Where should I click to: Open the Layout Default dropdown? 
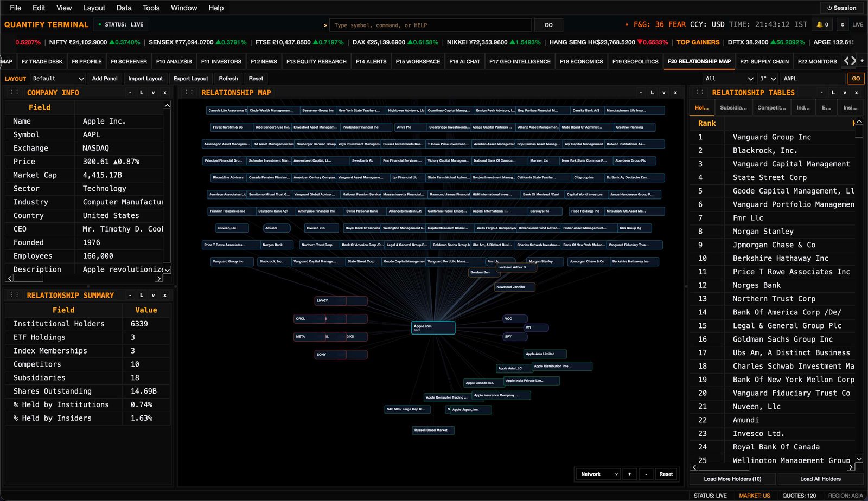pyautogui.click(x=58, y=79)
